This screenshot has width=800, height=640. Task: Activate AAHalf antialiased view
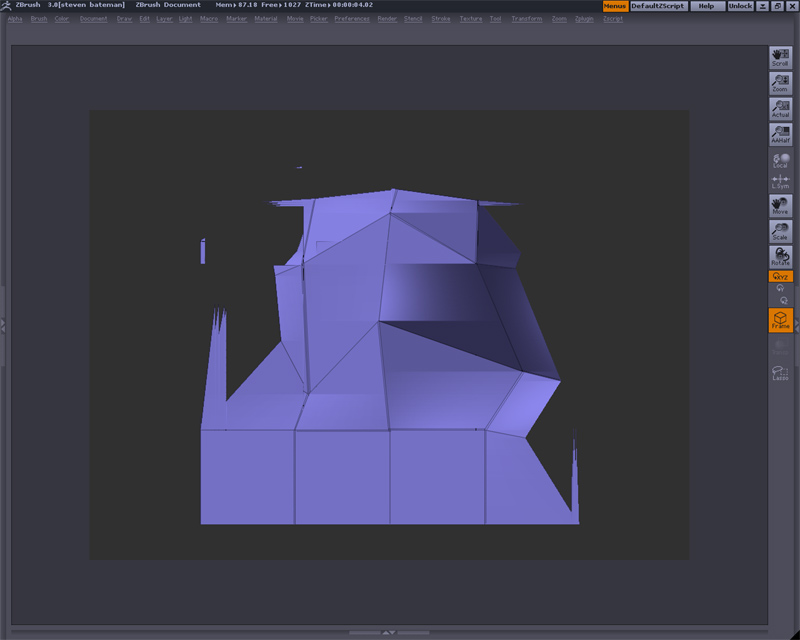(x=779, y=132)
